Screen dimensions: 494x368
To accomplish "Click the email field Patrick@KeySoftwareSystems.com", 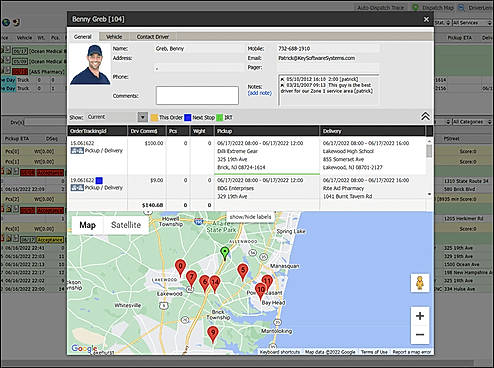I will pyautogui.click(x=328, y=58).
